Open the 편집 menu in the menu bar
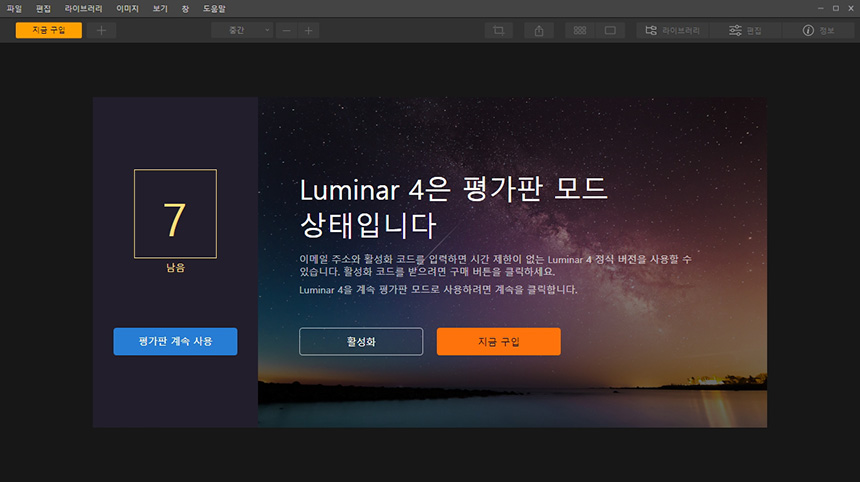The height and width of the screenshot is (482, 860). 43,9
